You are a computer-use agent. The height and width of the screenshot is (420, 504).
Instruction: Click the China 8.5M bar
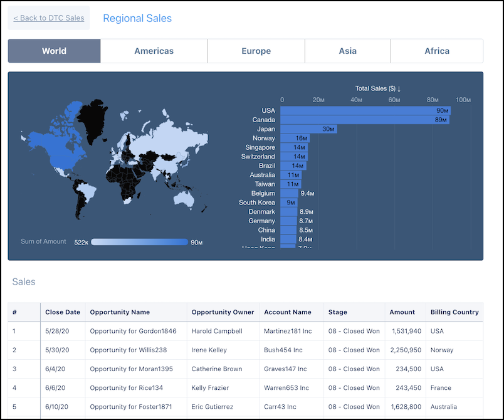(288, 231)
